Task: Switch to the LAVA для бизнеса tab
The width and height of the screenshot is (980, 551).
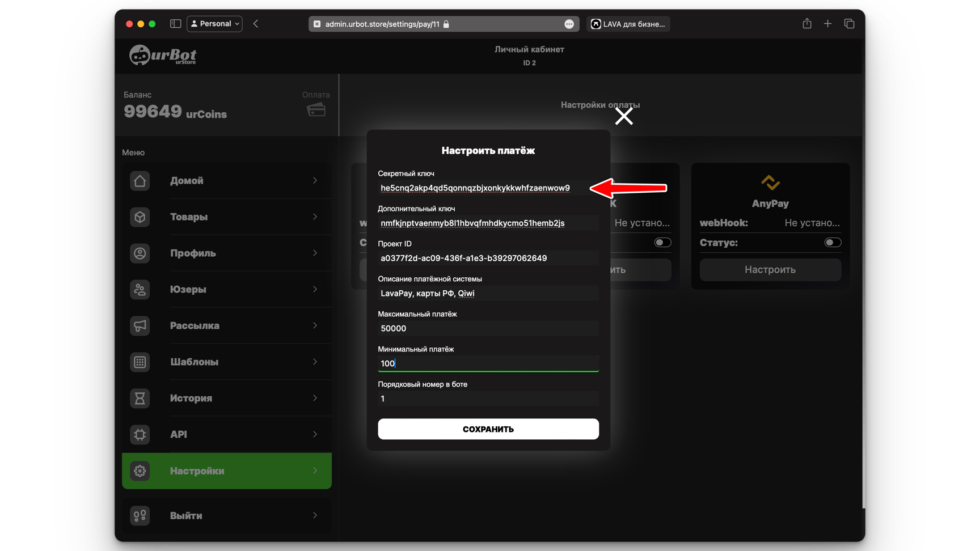Action: tap(628, 24)
